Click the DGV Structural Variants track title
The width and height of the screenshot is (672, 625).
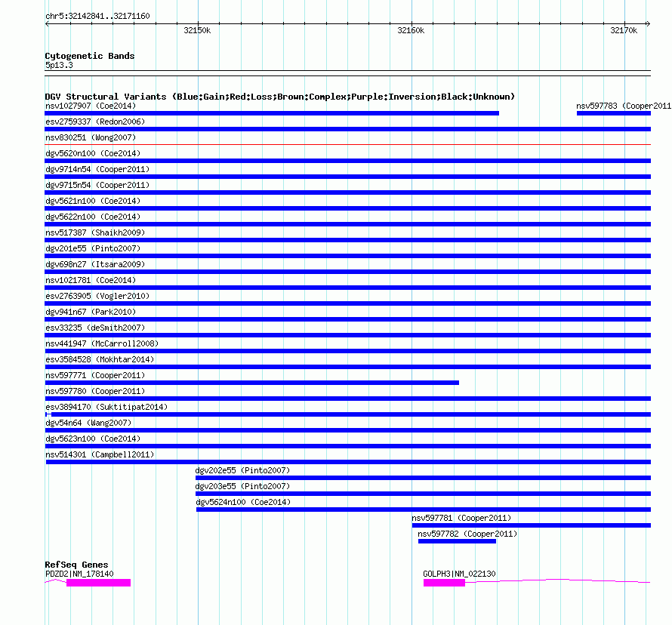point(280,97)
